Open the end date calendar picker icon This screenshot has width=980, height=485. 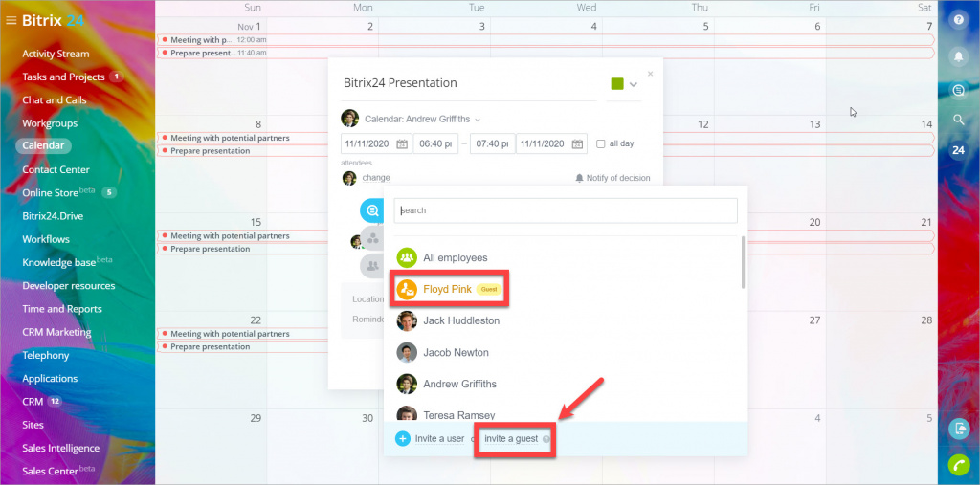tap(577, 143)
